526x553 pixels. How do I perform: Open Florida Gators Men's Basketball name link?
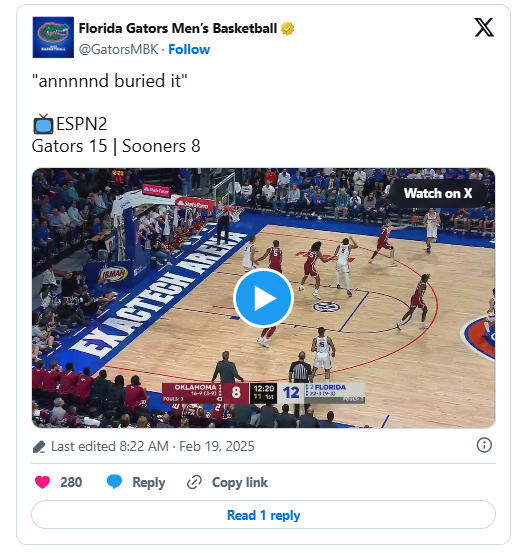point(177,29)
